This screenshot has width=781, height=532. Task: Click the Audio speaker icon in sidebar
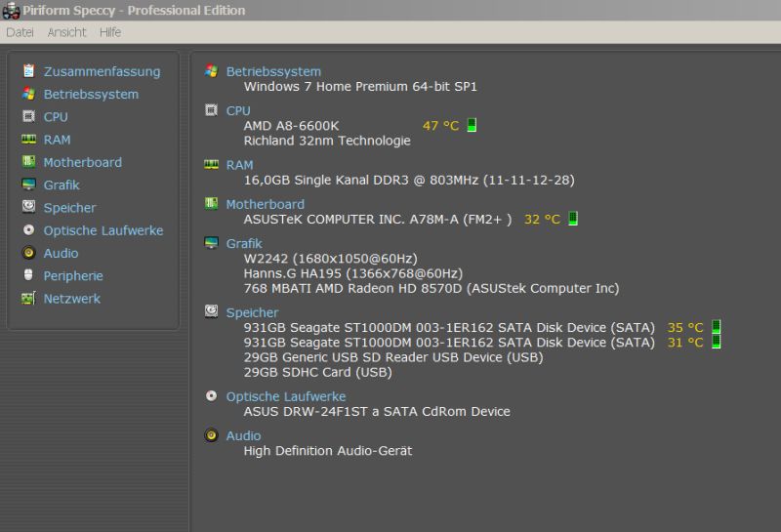29,253
